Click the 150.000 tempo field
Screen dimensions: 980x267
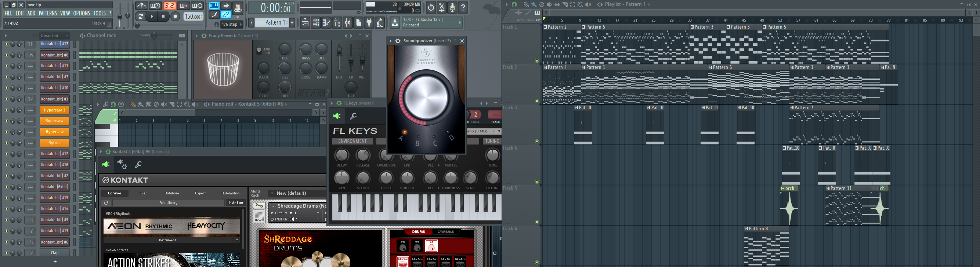pyautogui.click(x=193, y=17)
